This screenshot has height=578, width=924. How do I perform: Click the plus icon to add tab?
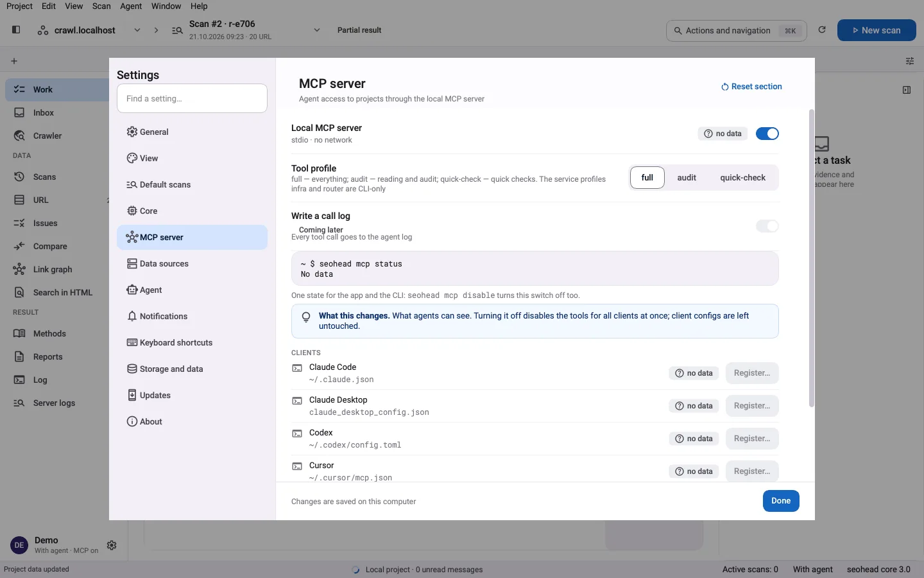pyautogui.click(x=14, y=61)
